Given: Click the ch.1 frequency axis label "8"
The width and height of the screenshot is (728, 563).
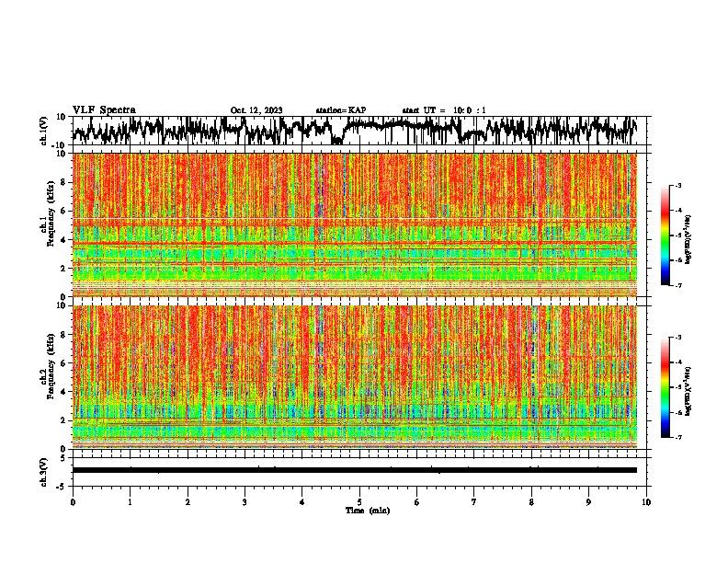Looking at the screenshot, I should pyautogui.click(x=64, y=182).
